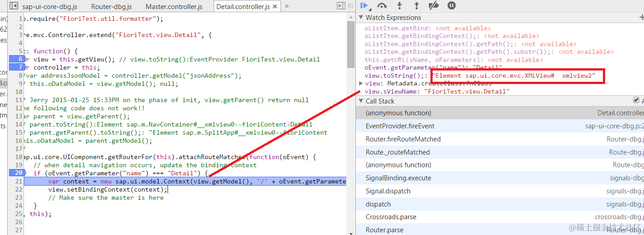Switch to Router-dbg.js tab

(111, 7)
